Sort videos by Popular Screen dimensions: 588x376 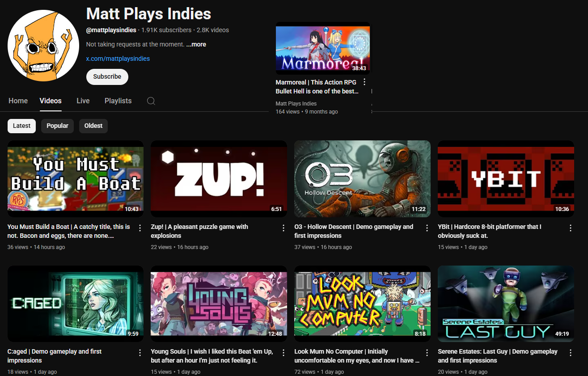click(57, 126)
